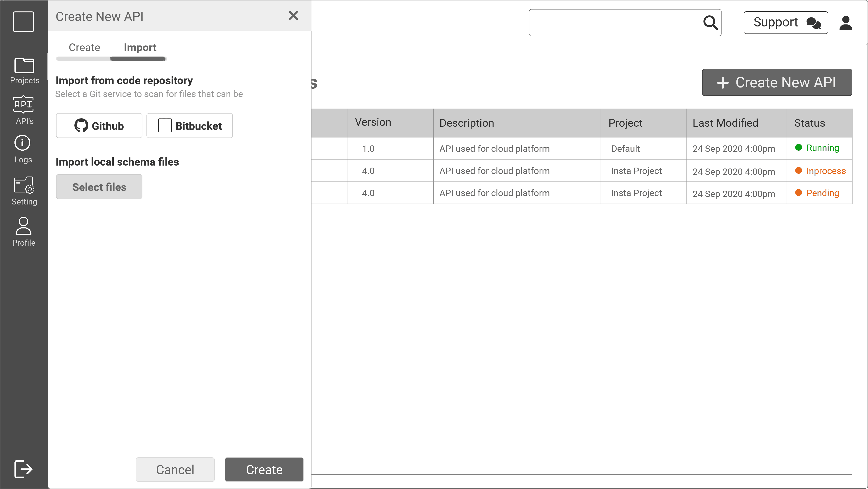This screenshot has height=489, width=868.
Task: Click the logout icon at sidebar bottom
Action: pyautogui.click(x=23, y=468)
